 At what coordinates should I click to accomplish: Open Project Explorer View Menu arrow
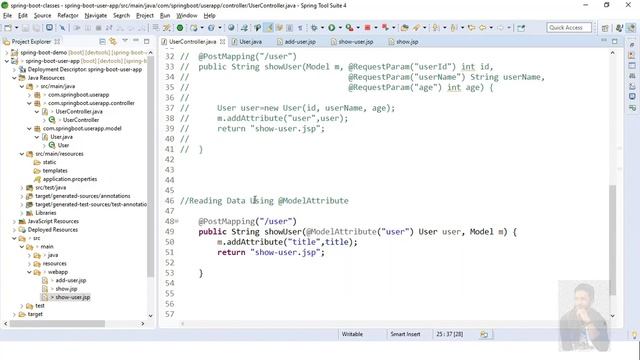125,41
